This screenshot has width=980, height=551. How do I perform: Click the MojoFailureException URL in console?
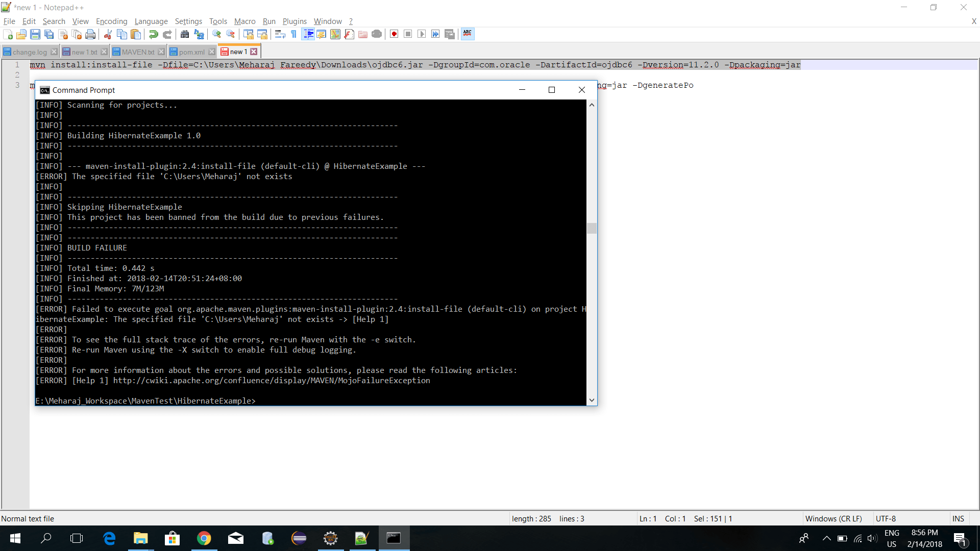pyautogui.click(x=272, y=381)
